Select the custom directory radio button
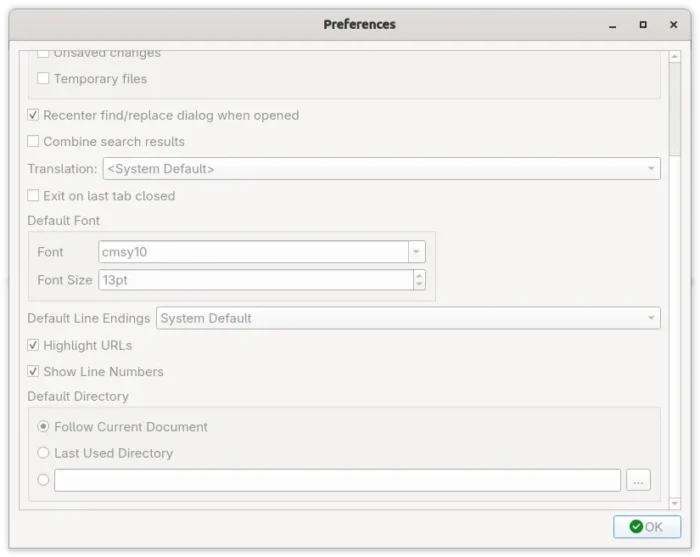The image size is (700, 557). [x=43, y=480]
